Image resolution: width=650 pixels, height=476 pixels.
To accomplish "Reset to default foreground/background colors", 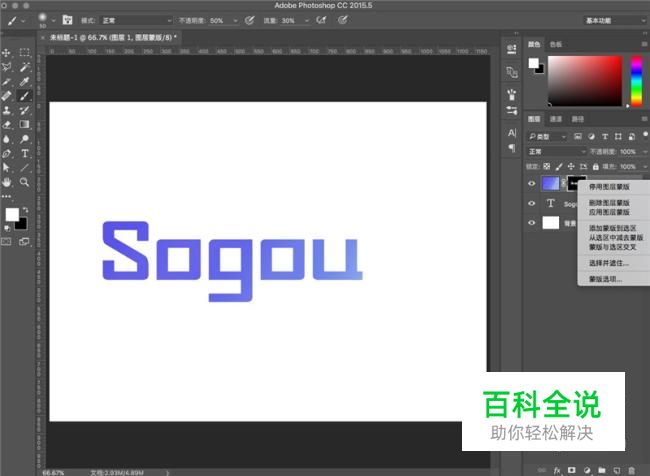I will coord(7,228).
